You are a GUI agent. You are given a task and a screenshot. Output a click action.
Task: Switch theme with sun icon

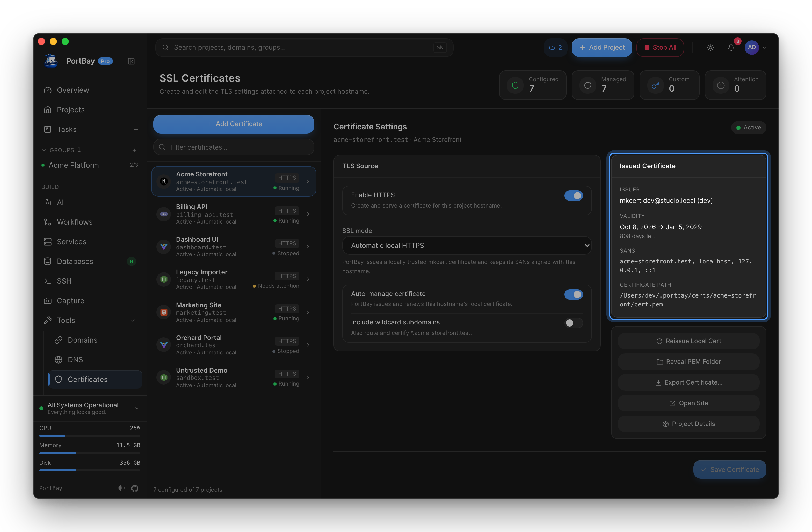[x=710, y=47]
